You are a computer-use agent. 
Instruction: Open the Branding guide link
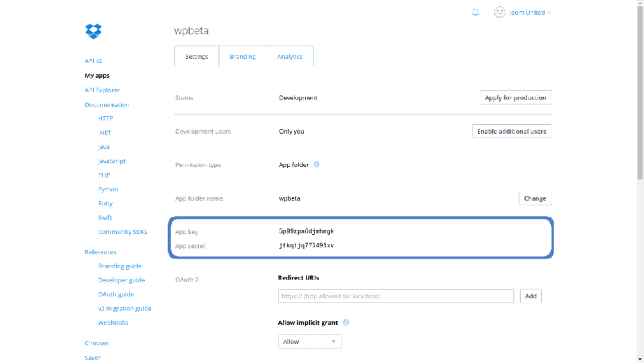pyautogui.click(x=120, y=266)
